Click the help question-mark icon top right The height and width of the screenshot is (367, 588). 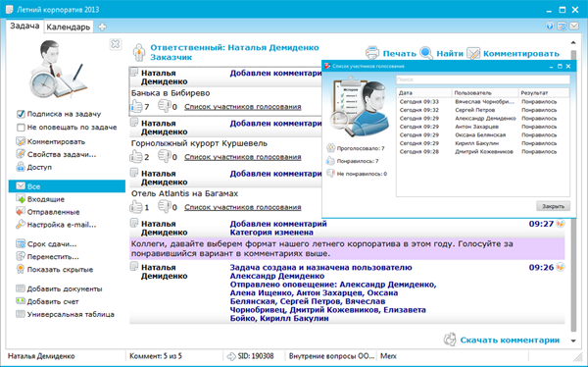pyautogui.click(x=550, y=26)
